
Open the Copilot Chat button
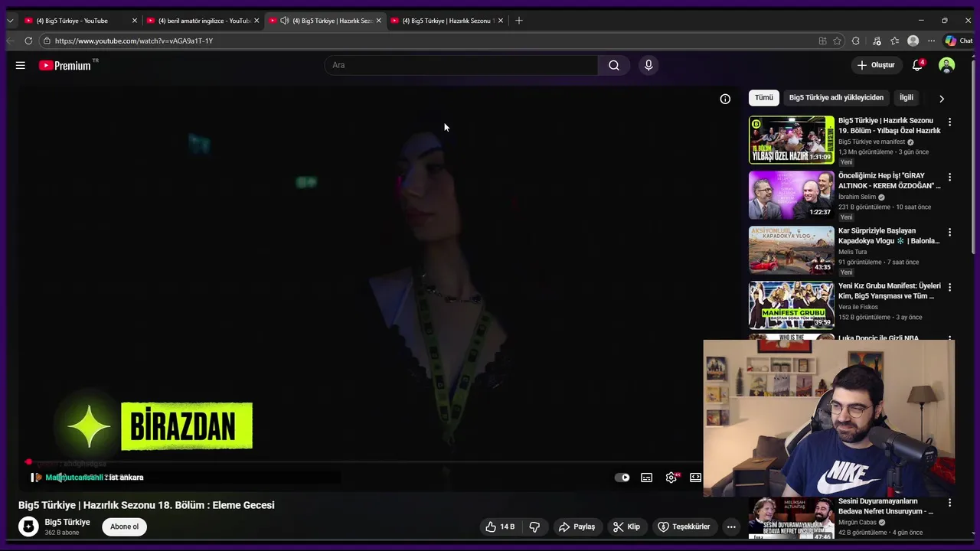[x=959, y=41]
